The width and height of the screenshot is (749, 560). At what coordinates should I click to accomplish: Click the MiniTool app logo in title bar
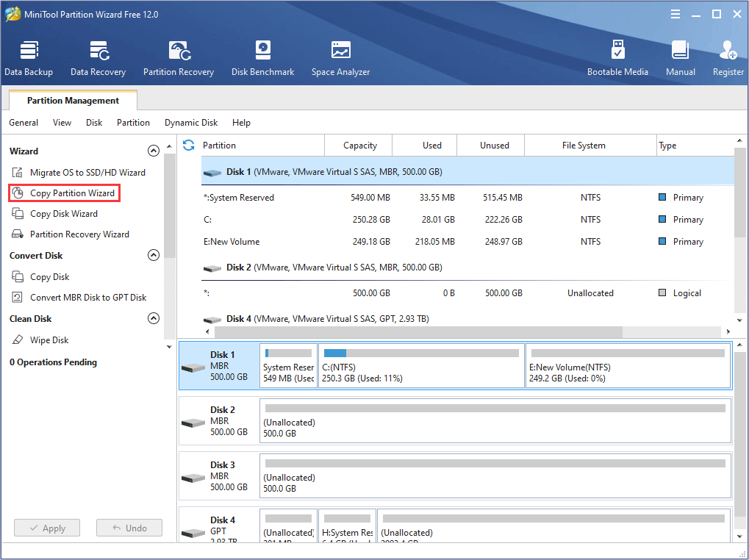(13, 14)
